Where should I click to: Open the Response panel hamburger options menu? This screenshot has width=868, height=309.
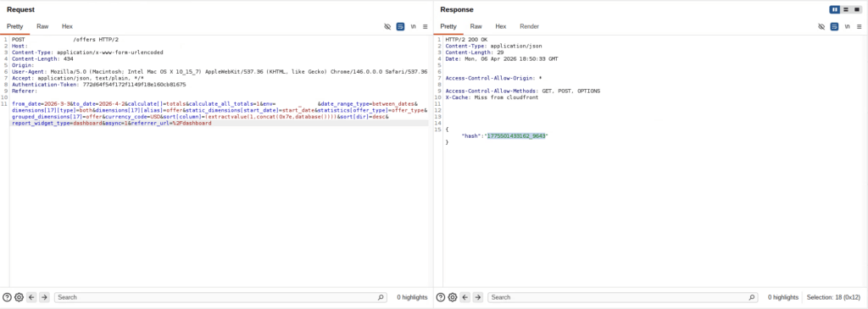pos(860,26)
